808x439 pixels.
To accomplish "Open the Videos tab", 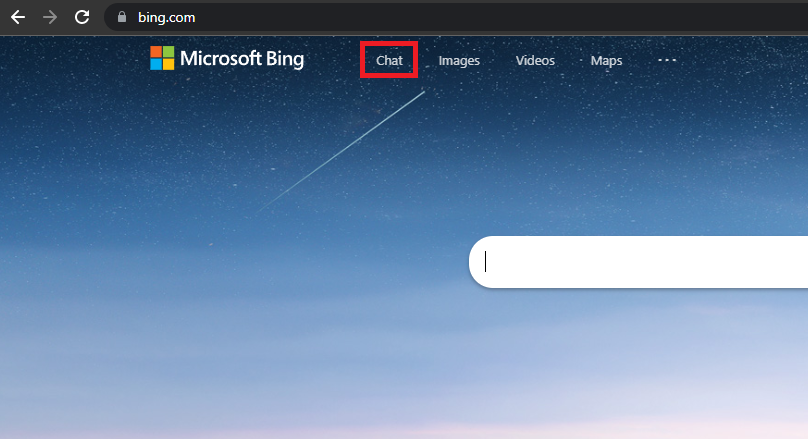I will pos(535,61).
